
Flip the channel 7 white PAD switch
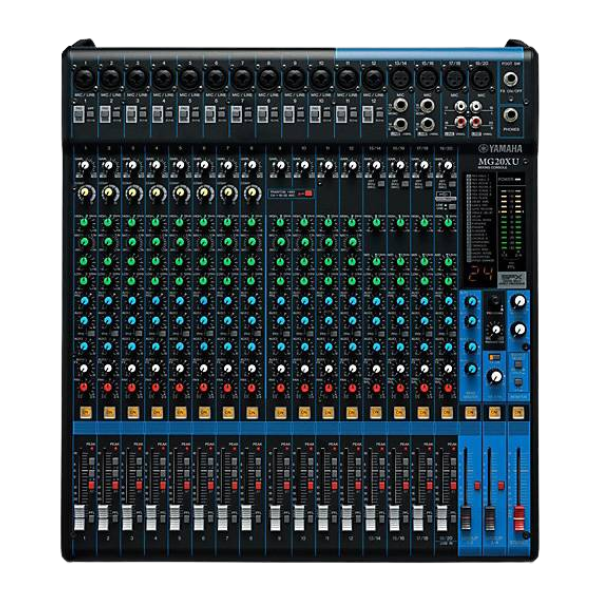point(236,114)
